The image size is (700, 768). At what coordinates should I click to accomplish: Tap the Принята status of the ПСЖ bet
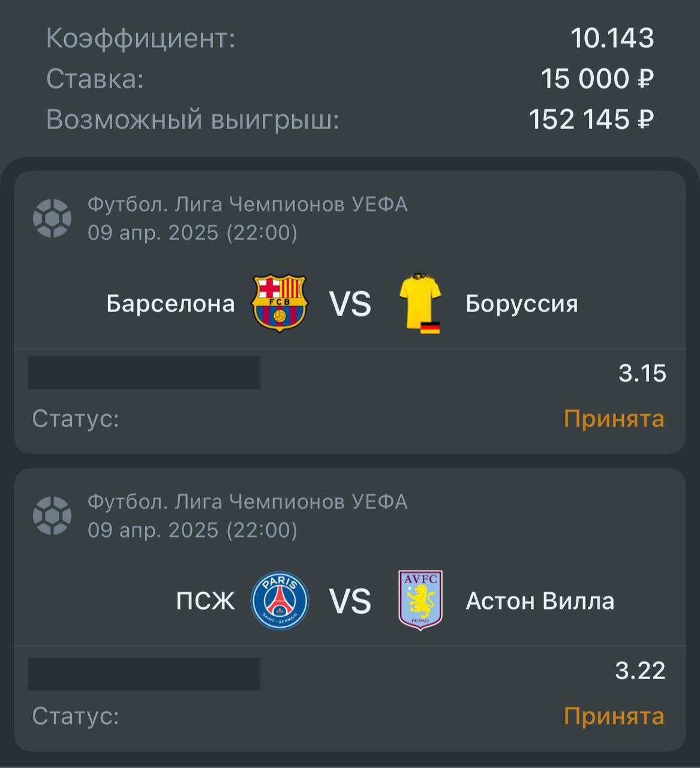pyautogui.click(x=614, y=716)
